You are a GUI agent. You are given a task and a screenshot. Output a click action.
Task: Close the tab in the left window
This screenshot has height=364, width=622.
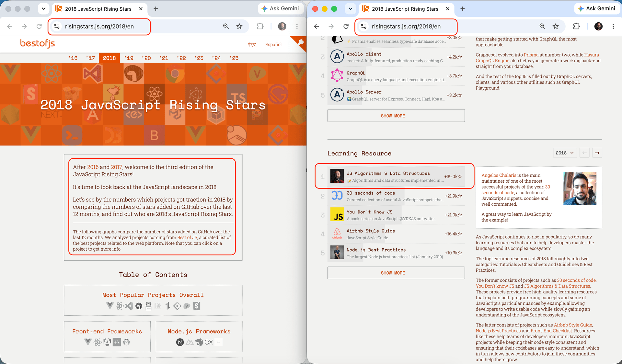coord(141,9)
